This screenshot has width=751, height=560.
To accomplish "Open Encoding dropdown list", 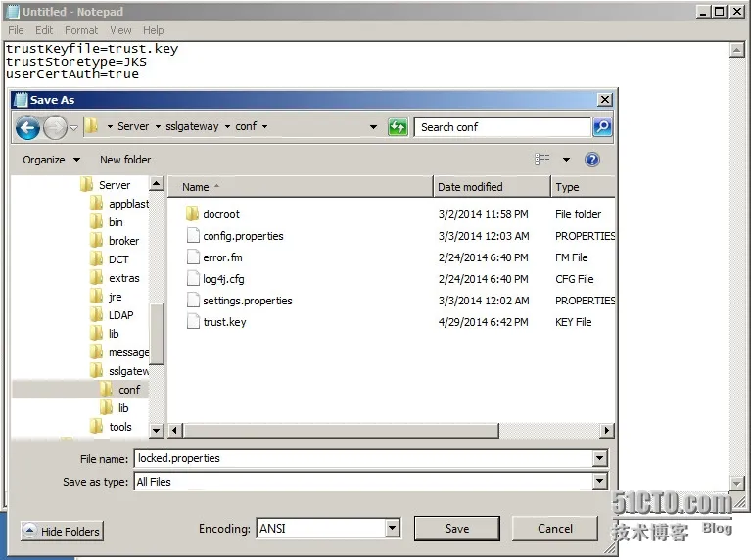I will (392, 528).
